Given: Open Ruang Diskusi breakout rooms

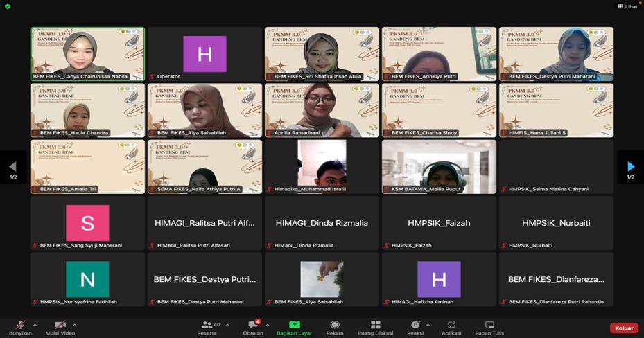Looking at the screenshot, I should [x=375, y=325].
